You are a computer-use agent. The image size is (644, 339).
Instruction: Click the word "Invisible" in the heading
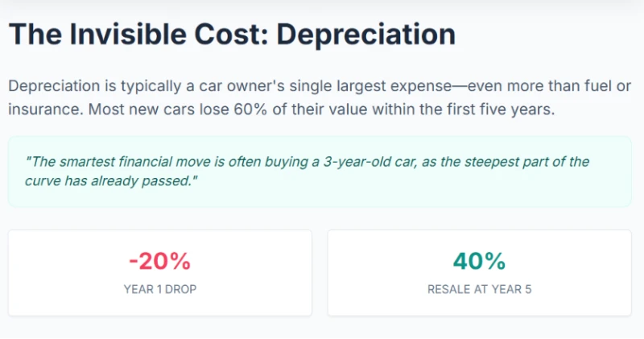pos(128,34)
